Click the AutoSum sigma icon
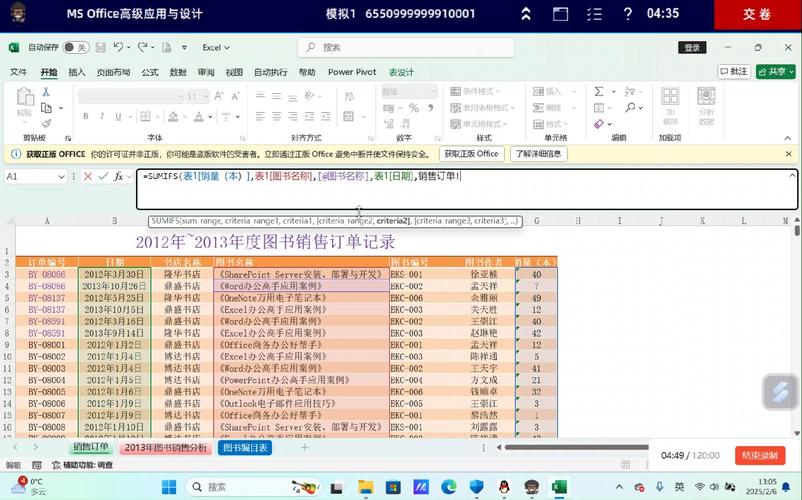The image size is (802, 500). (599, 92)
